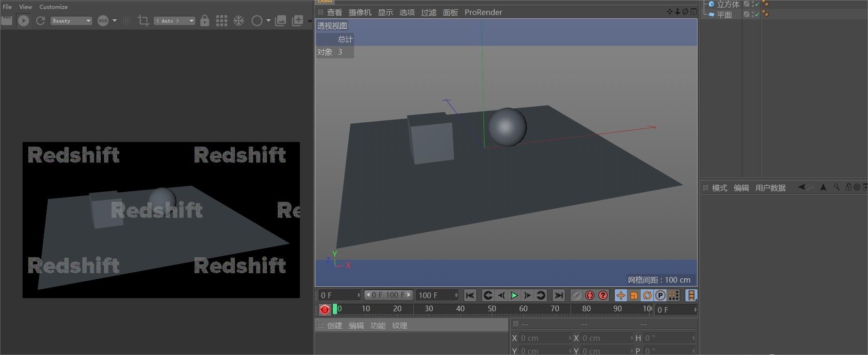Click the clapperboard render icon in Redshift RenderView
This screenshot has width=868, height=355.
point(7,20)
